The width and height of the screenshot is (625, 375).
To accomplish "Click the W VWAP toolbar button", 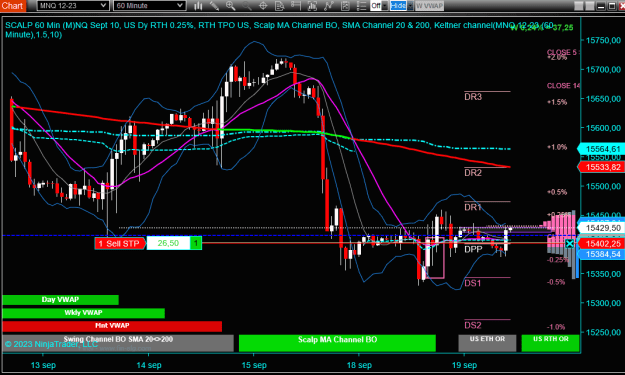I will click(429, 6).
